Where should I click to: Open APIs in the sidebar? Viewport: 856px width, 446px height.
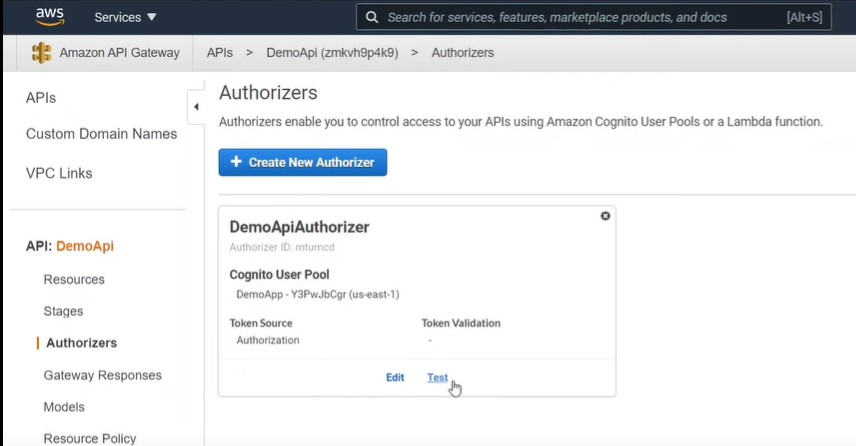point(41,98)
